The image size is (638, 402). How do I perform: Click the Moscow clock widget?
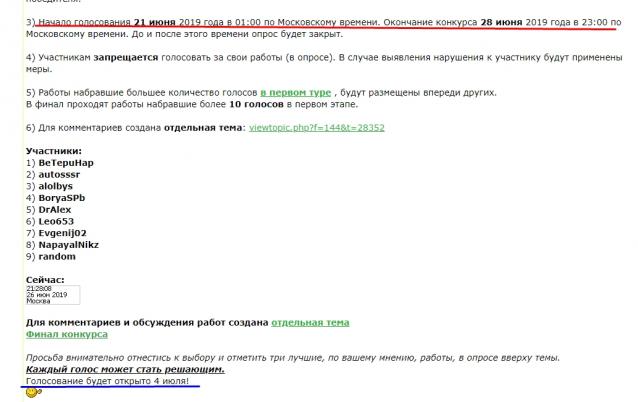click(53, 295)
